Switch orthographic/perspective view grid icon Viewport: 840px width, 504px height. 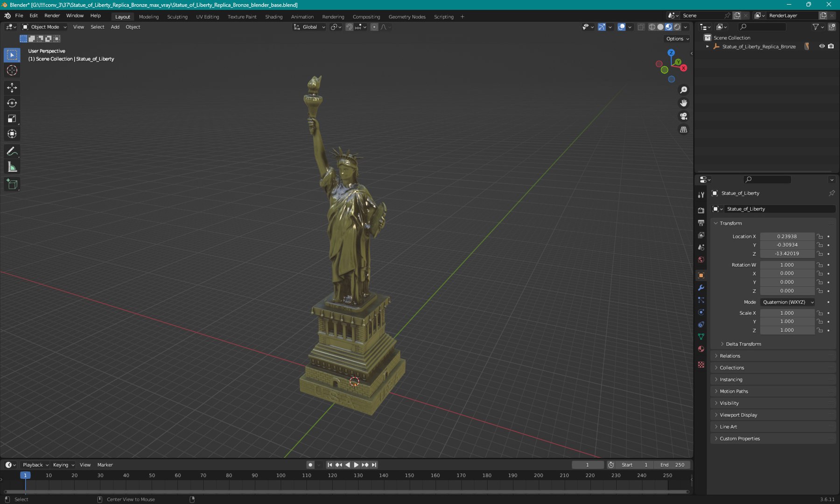pyautogui.click(x=684, y=129)
